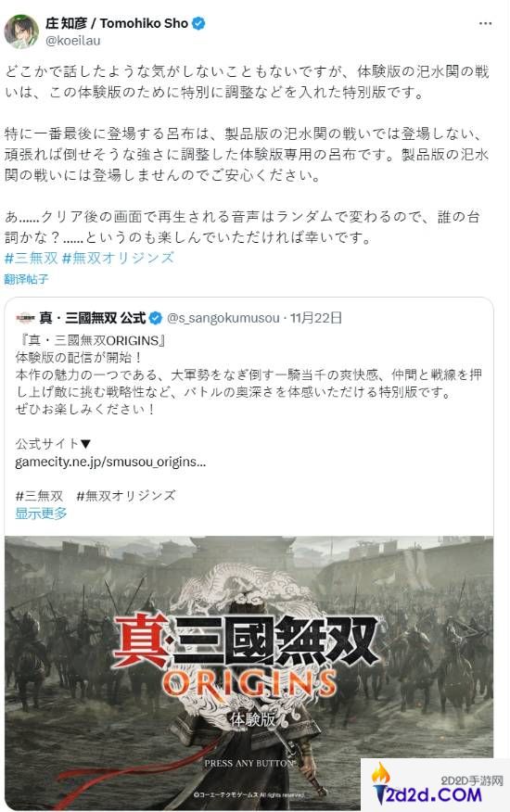Viewport: 510px width, 812px height.
Task: Click the 真・三國無双 公式 account logo
Action: pyautogui.click(x=25, y=318)
